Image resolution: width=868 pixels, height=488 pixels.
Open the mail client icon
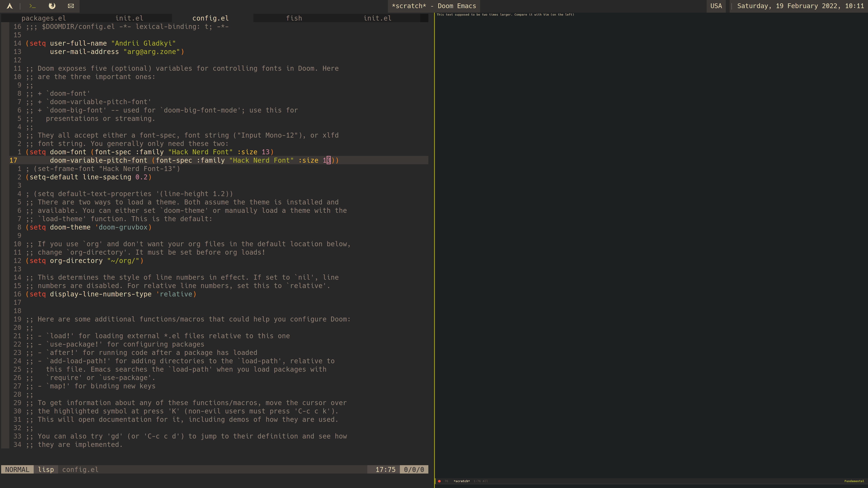71,6
